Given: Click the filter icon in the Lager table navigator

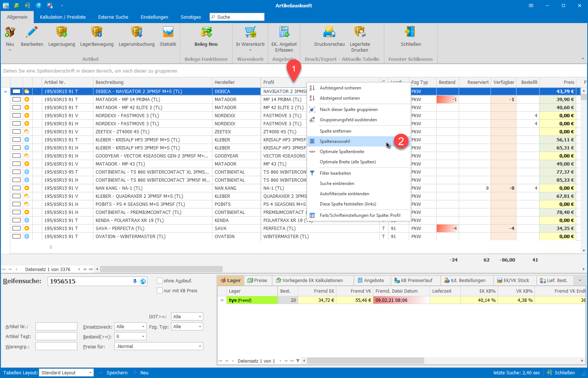Looking at the screenshot, I should pyautogui.click(x=298, y=361).
